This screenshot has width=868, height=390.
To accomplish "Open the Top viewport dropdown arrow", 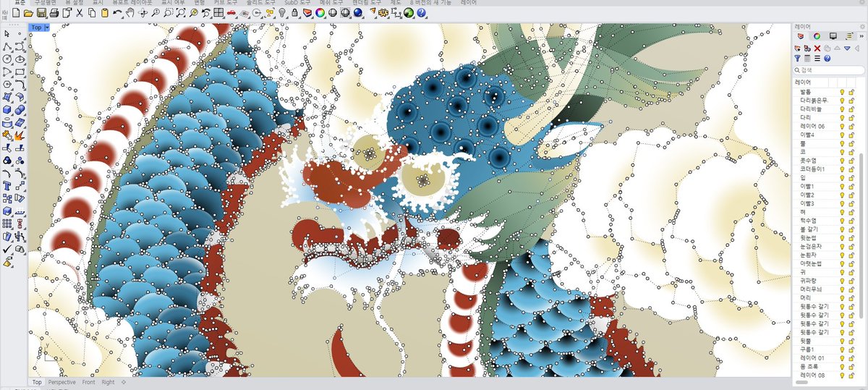I will coord(47,27).
